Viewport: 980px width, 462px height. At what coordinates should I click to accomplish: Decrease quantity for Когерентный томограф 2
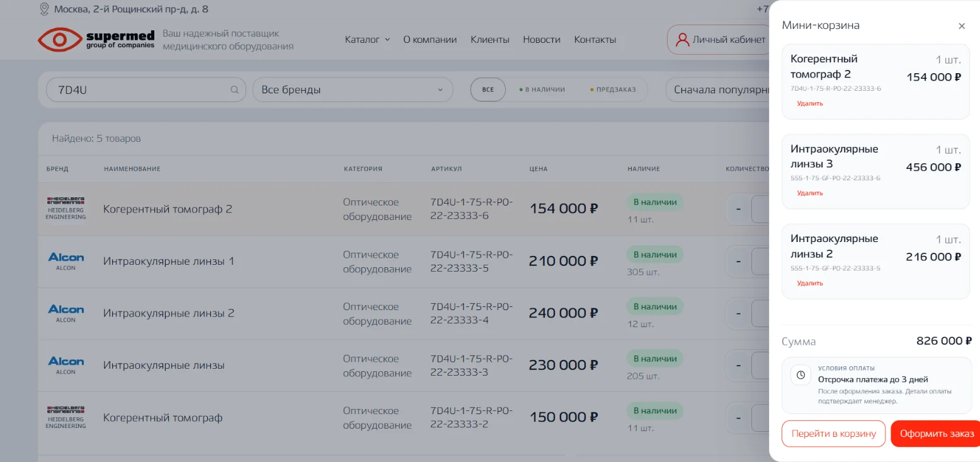click(738, 209)
